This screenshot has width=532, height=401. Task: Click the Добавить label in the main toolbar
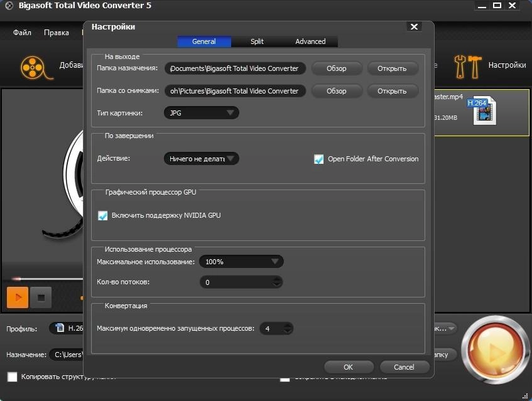coord(71,65)
